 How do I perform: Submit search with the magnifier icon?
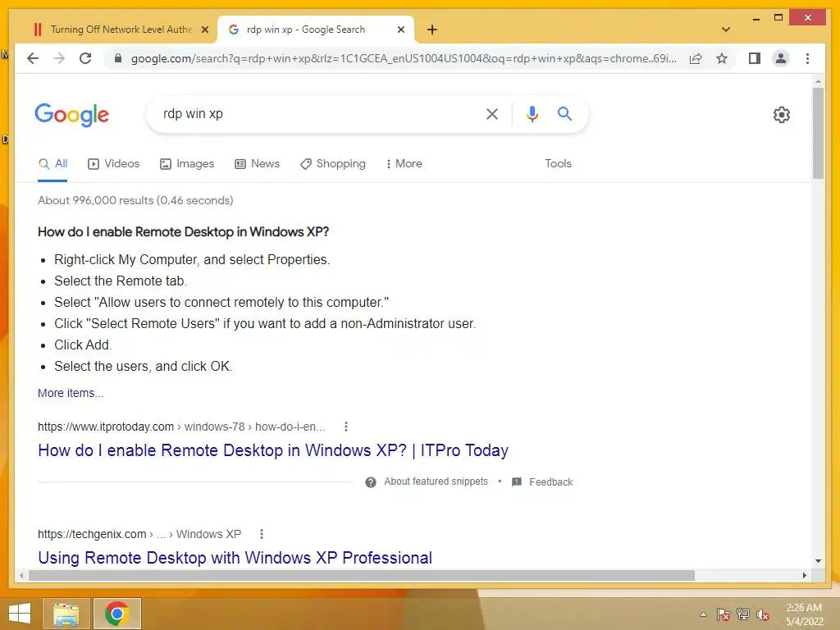click(564, 113)
